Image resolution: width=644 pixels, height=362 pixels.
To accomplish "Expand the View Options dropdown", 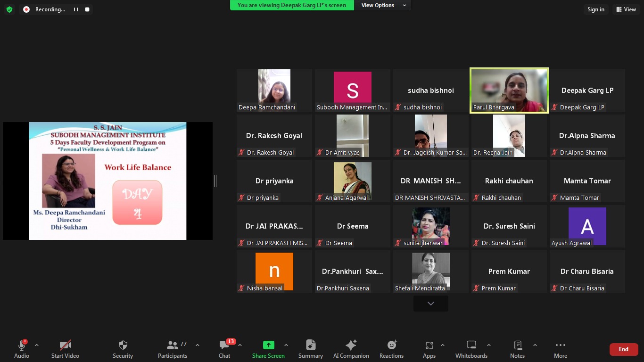I will pos(383,5).
